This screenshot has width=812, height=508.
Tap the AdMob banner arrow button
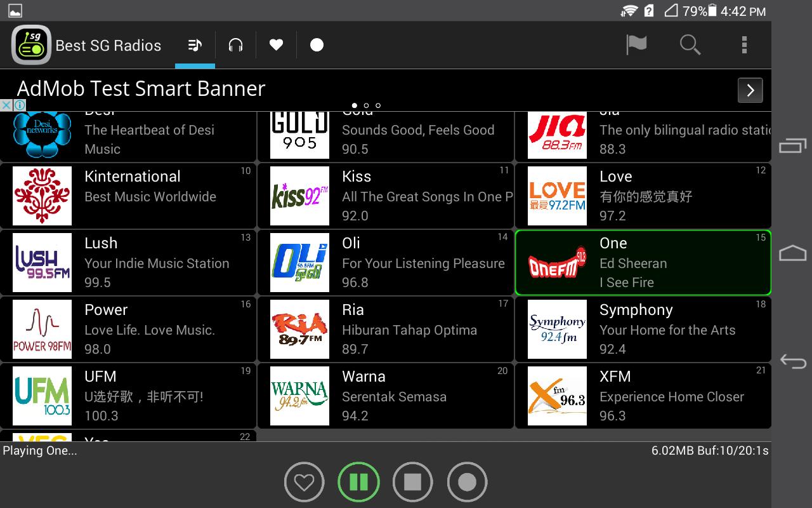point(750,90)
